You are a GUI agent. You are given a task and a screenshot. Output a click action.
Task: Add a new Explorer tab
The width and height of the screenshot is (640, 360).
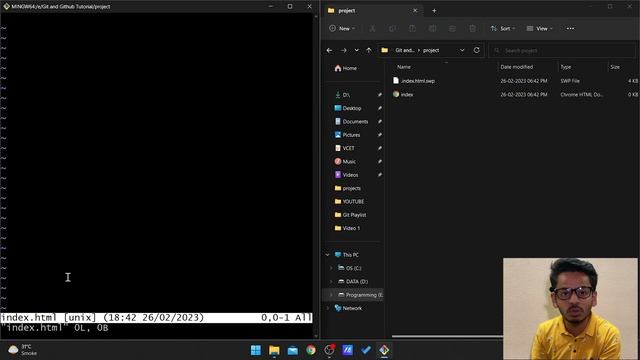[434, 11]
